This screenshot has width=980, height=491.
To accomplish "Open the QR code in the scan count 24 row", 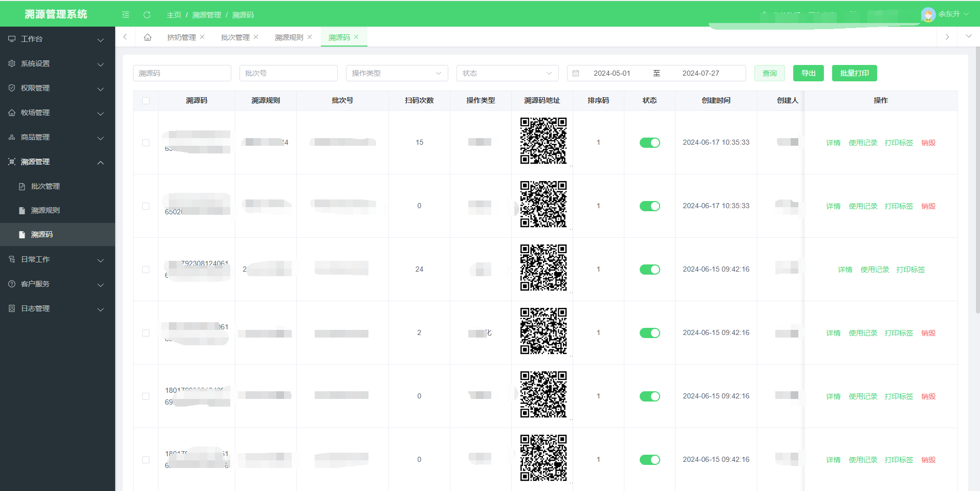I will [543, 267].
